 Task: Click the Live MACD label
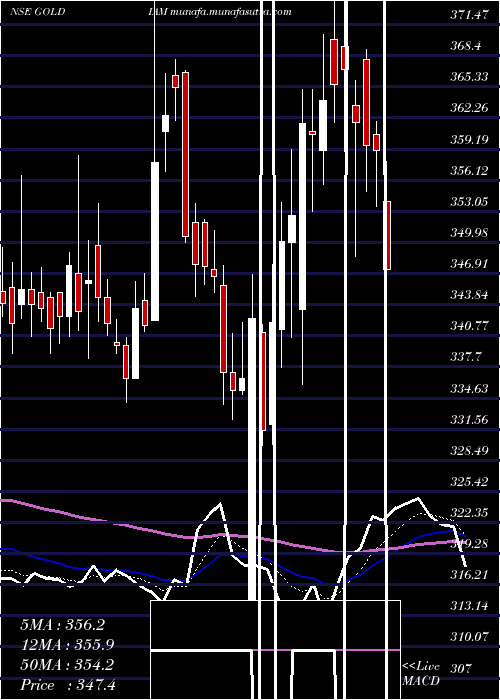tap(421, 674)
